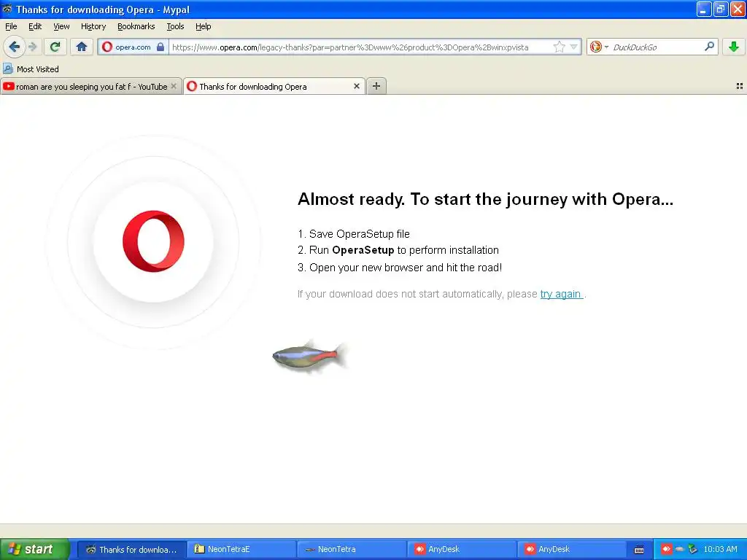Close the Thanks for downloading Opera tab
The height and width of the screenshot is (560, 747).
(356, 86)
